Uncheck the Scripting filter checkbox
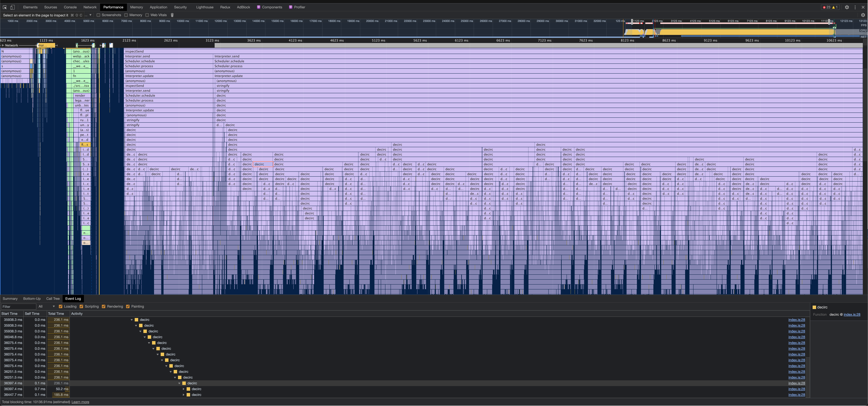The image size is (868, 406). (x=81, y=307)
